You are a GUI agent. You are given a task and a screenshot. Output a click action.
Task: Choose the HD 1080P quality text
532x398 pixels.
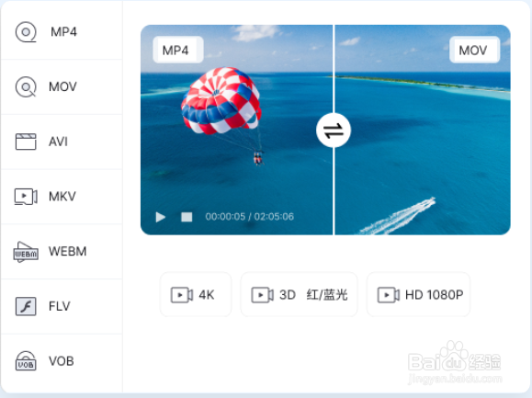tap(435, 295)
